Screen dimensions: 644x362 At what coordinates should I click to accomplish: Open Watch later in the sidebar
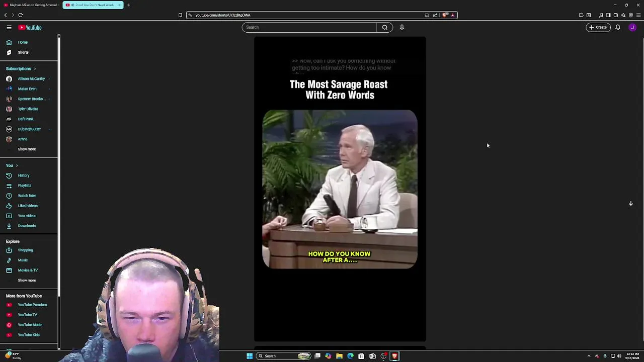click(x=29, y=196)
